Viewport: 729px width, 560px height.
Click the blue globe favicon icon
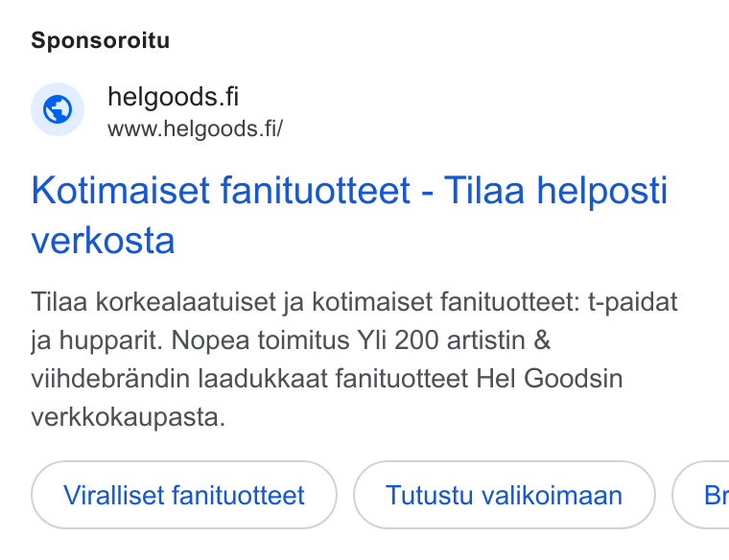coord(58,109)
